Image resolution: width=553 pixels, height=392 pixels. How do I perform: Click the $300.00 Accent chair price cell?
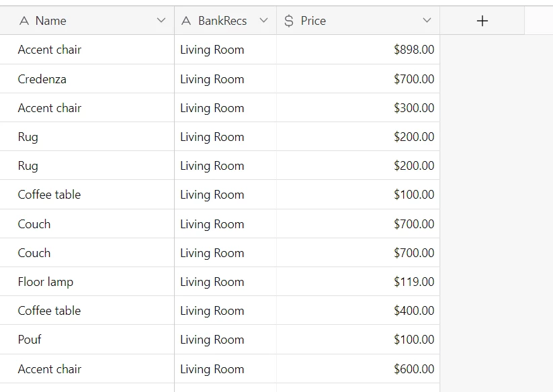tap(358, 108)
